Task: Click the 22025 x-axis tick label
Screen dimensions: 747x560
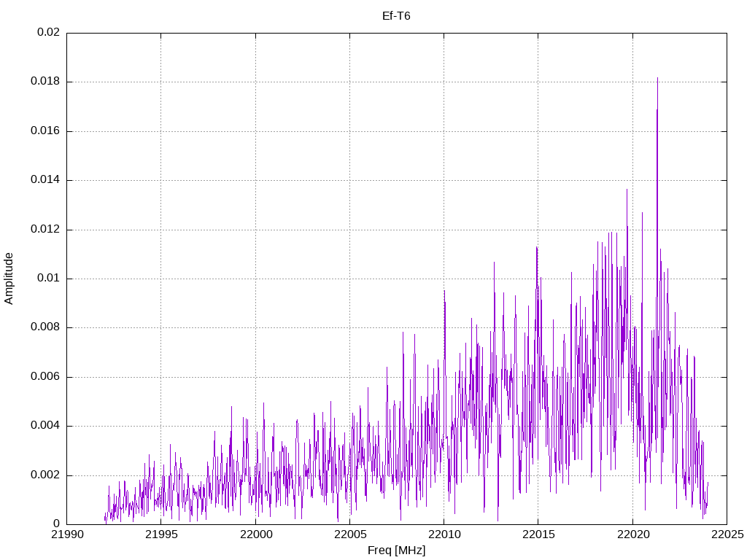Action: point(727,534)
